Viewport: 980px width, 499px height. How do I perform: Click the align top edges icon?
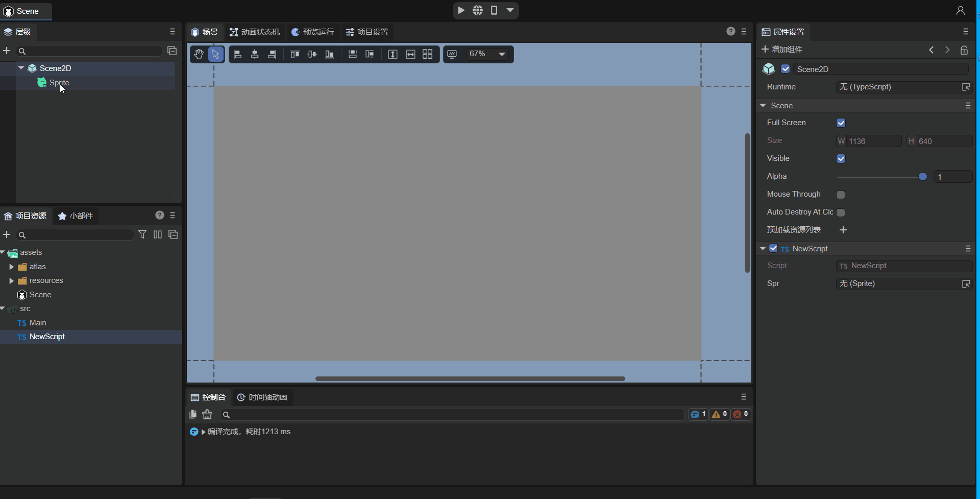point(295,54)
